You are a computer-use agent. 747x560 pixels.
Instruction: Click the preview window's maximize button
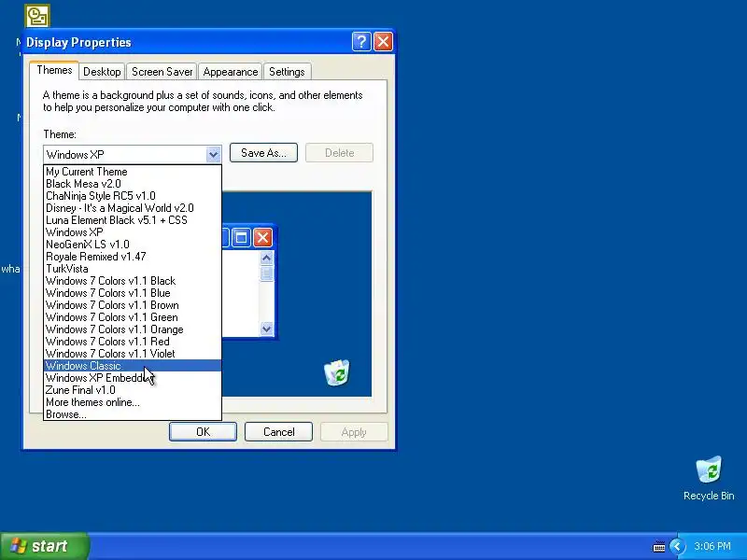click(x=241, y=238)
